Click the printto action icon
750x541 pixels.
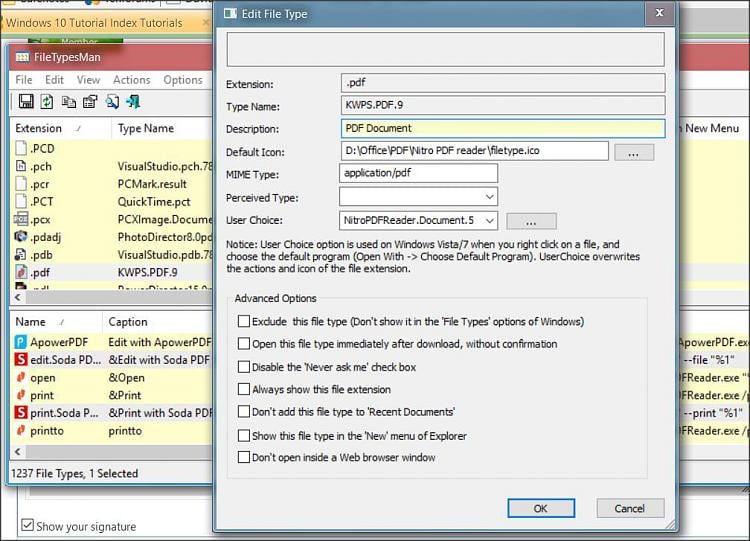point(21,431)
